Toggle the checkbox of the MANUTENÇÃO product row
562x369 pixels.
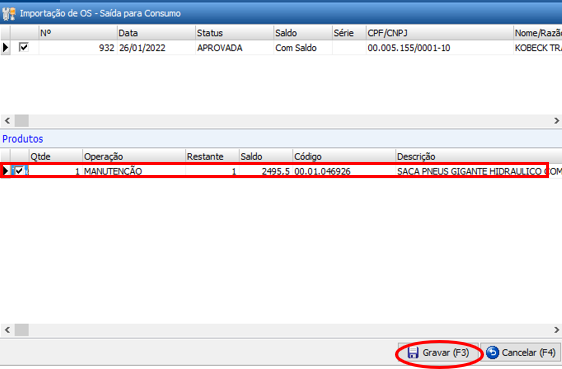coord(19,171)
